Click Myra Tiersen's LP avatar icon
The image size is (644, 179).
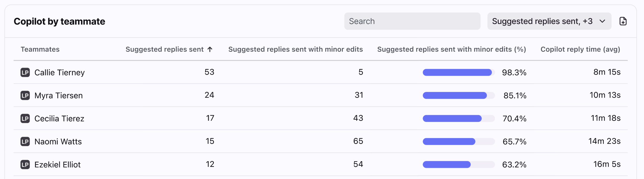point(25,95)
